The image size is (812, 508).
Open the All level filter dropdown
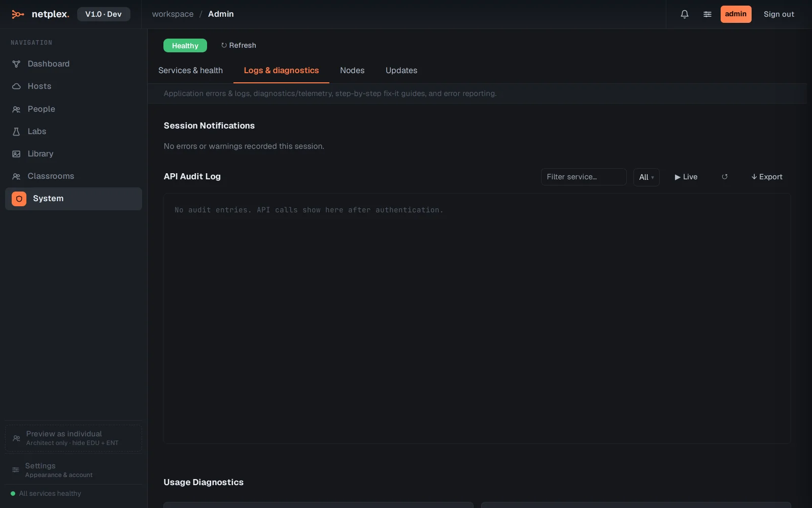pyautogui.click(x=646, y=177)
